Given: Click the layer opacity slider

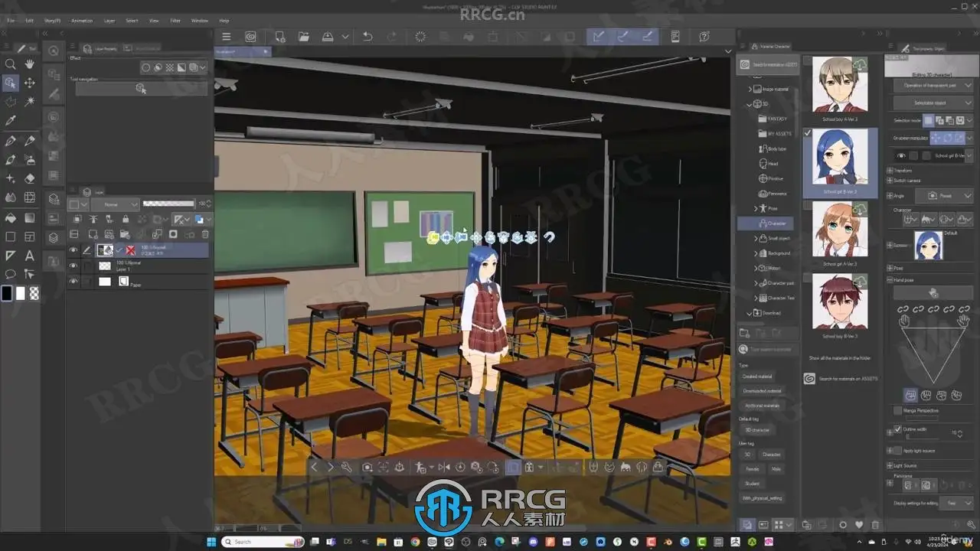Looking at the screenshot, I should pos(169,204).
